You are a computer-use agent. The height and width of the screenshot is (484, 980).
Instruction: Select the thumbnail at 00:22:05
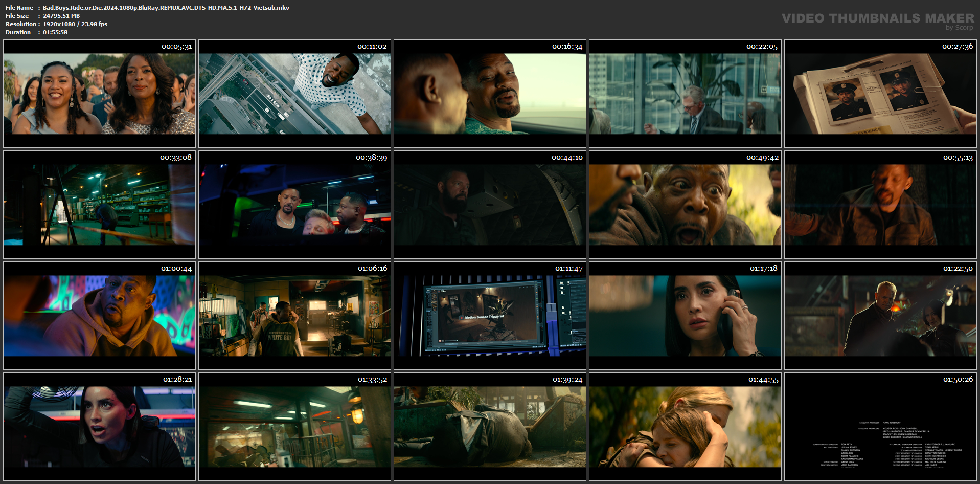(x=685, y=94)
